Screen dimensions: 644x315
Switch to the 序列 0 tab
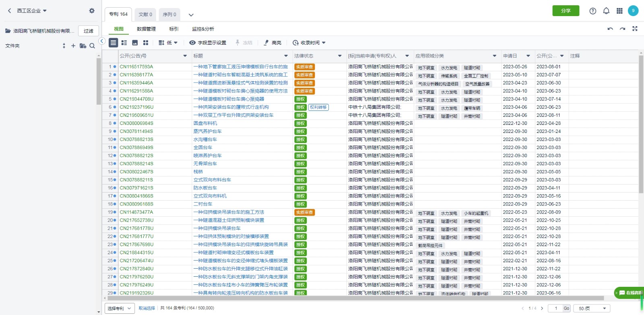point(169,15)
